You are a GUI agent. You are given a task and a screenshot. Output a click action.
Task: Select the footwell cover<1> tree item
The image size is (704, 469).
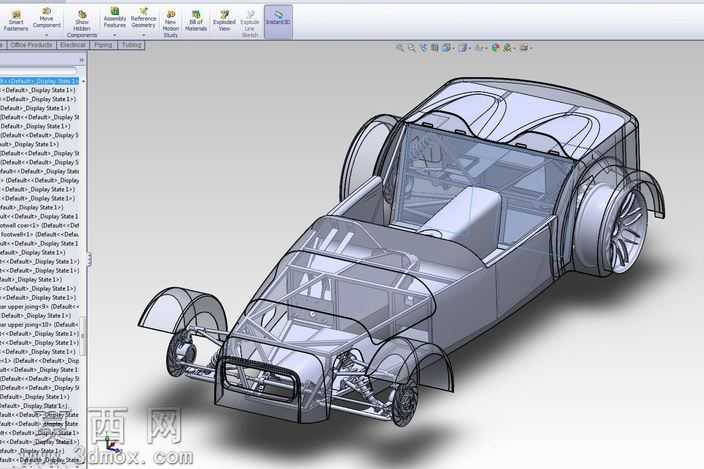click(x=40, y=225)
